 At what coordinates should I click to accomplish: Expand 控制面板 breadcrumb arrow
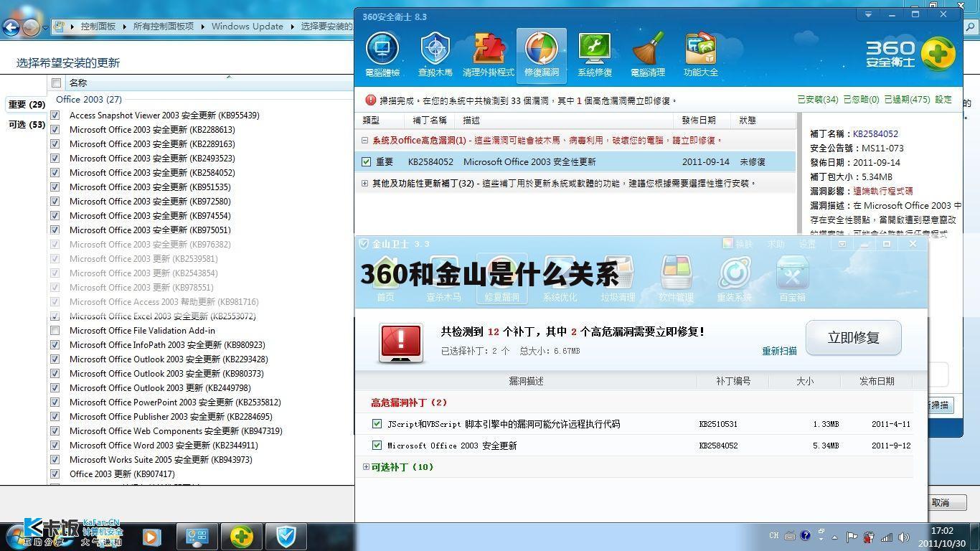123,27
